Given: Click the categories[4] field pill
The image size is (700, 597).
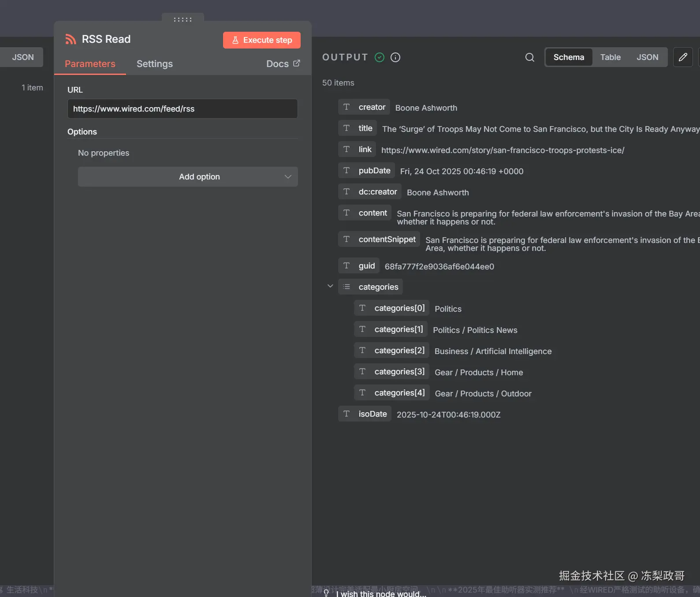Looking at the screenshot, I should coord(391,393).
